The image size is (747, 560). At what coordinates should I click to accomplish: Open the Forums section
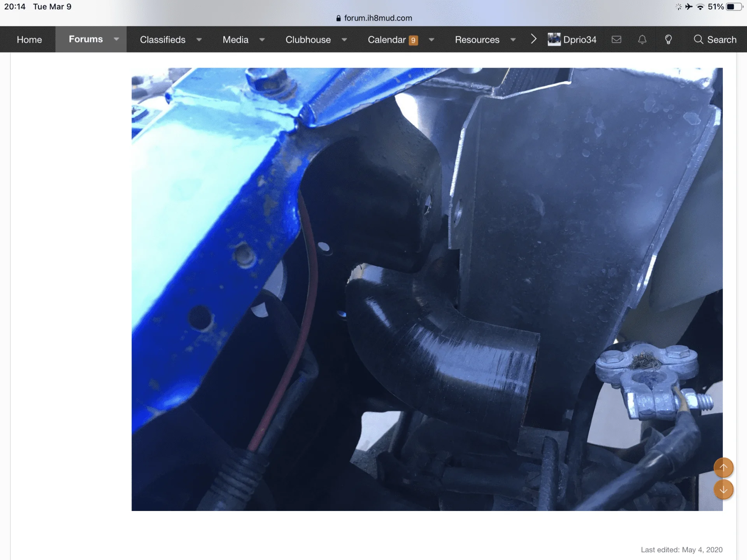pos(86,39)
